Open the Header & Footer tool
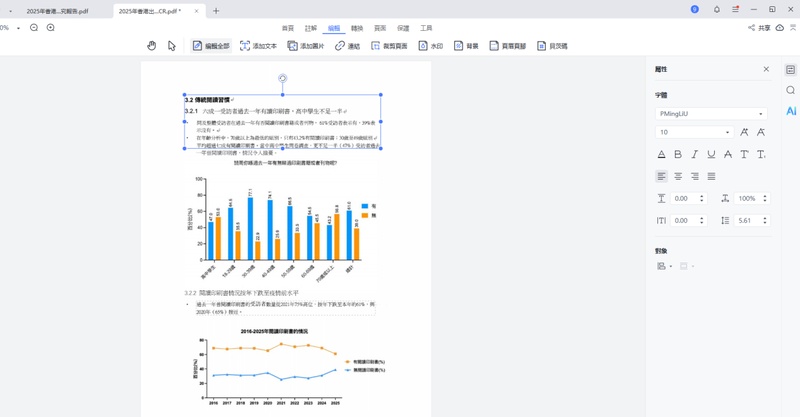The height and width of the screenshot is (417, 800). coord(508,46)
